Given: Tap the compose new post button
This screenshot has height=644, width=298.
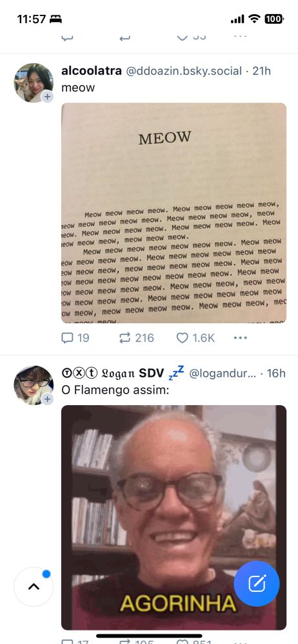Looking at the screenshot, I should click(257, 583).
